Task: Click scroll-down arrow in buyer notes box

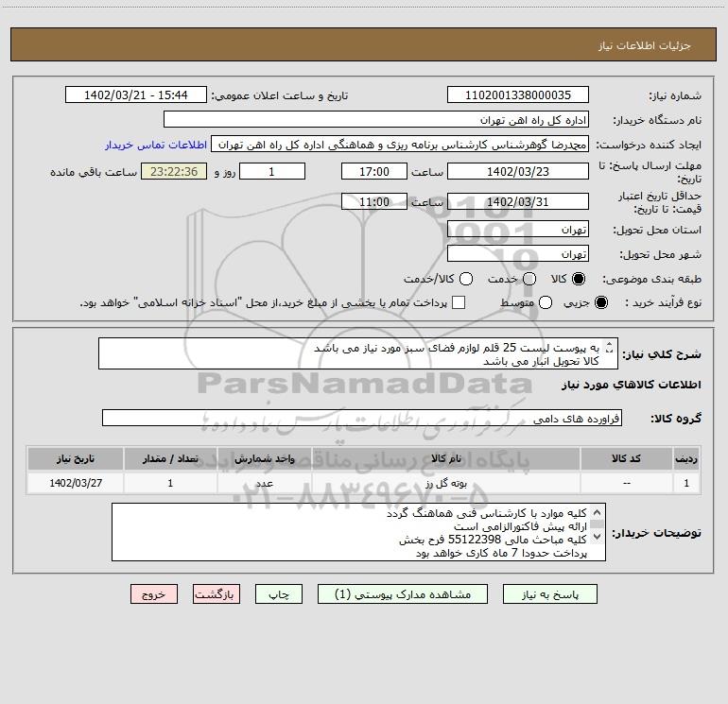Action: pos(598,538)
